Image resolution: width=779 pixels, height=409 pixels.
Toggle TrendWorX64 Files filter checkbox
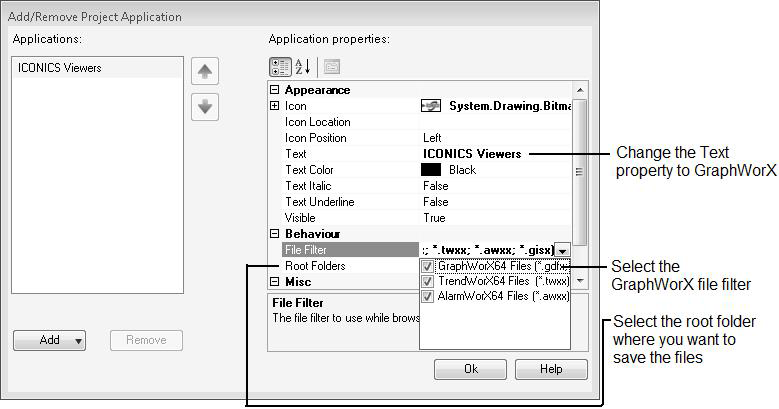(x=428, y=282)
